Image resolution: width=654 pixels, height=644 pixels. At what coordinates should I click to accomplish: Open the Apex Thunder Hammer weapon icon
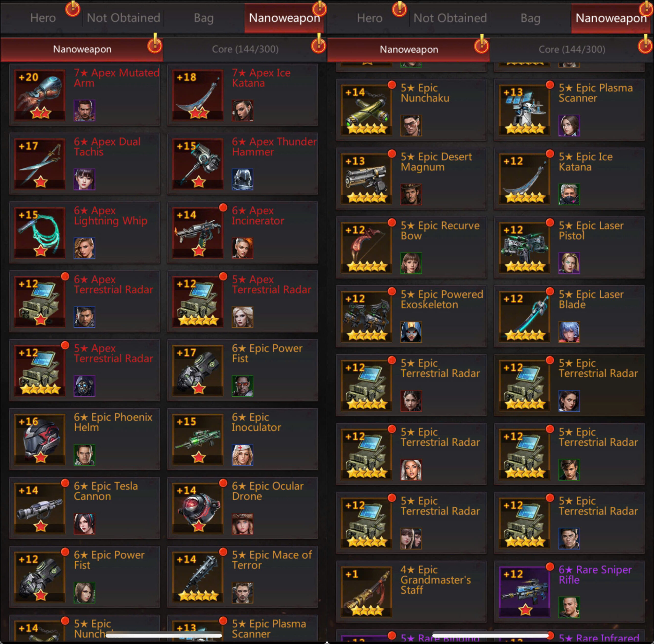[198, 164]
